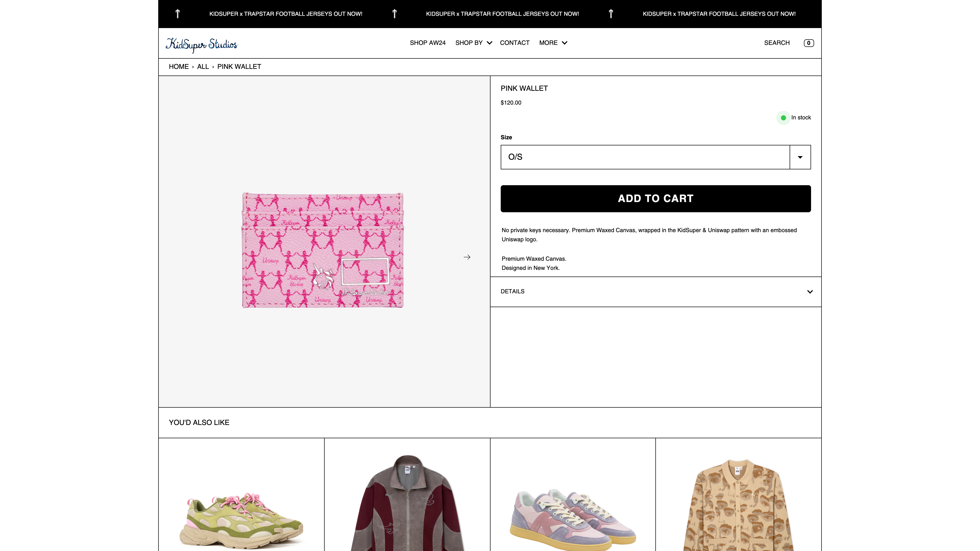Open the shopping cart counter icon
This screenshot has width=980, height=551.
(808, 43)
